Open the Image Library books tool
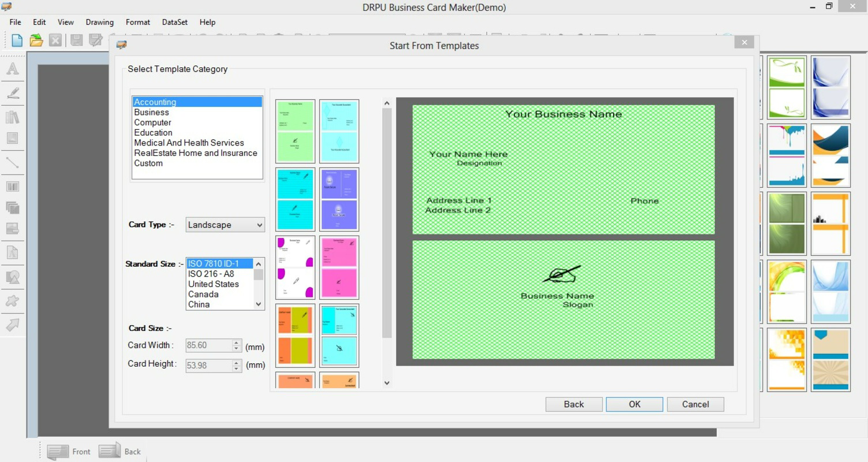Image resolution: width=868 pixels, height=462 pixels. 13,117
